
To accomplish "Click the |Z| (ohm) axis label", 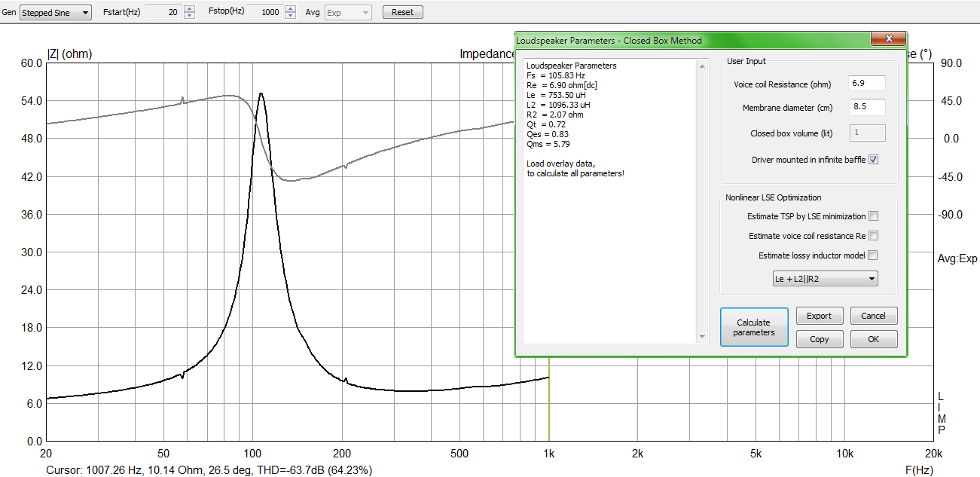I will pyautogui.click(x=69, y=54).
